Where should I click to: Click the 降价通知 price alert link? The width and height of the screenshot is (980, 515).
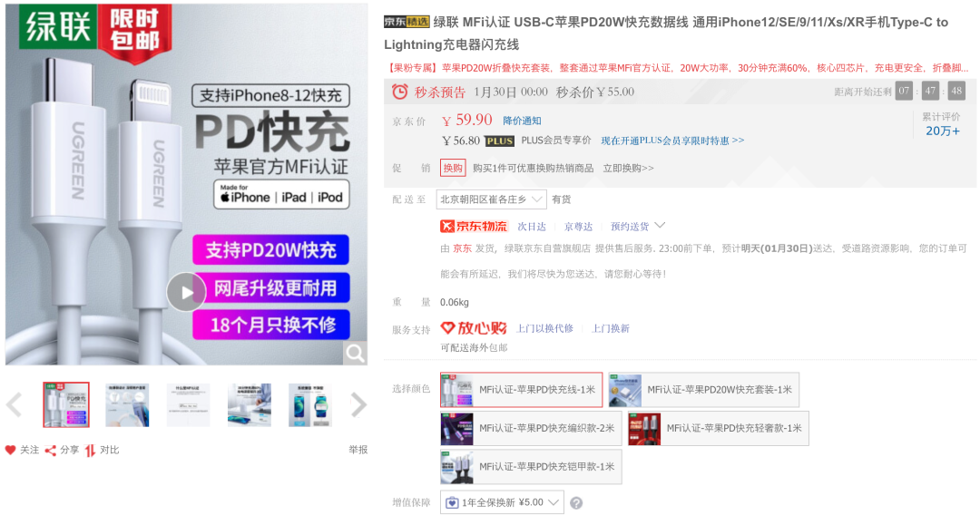[x=522, y=121]
